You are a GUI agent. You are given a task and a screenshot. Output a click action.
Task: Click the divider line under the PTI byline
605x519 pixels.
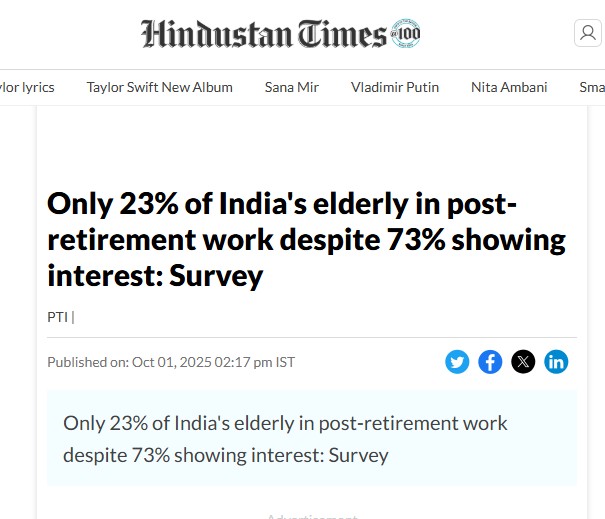click(311, 337)
